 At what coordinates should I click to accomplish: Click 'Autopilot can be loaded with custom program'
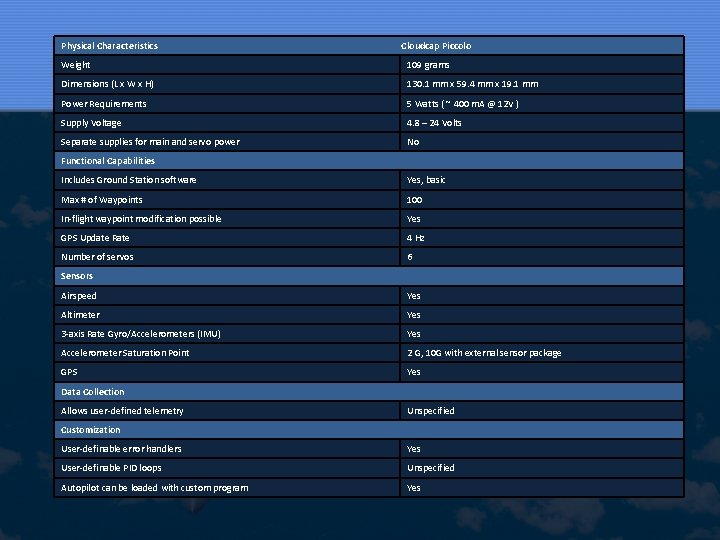tap(154, 488)
